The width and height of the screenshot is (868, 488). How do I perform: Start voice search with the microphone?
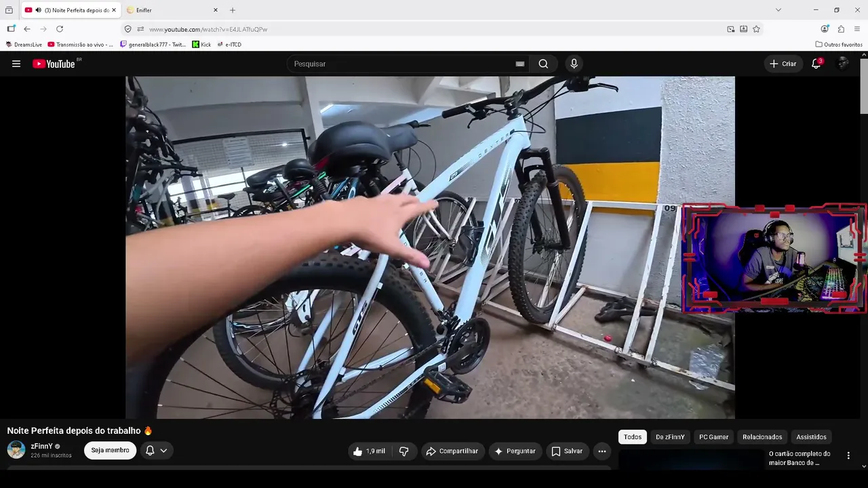point(574,64)
